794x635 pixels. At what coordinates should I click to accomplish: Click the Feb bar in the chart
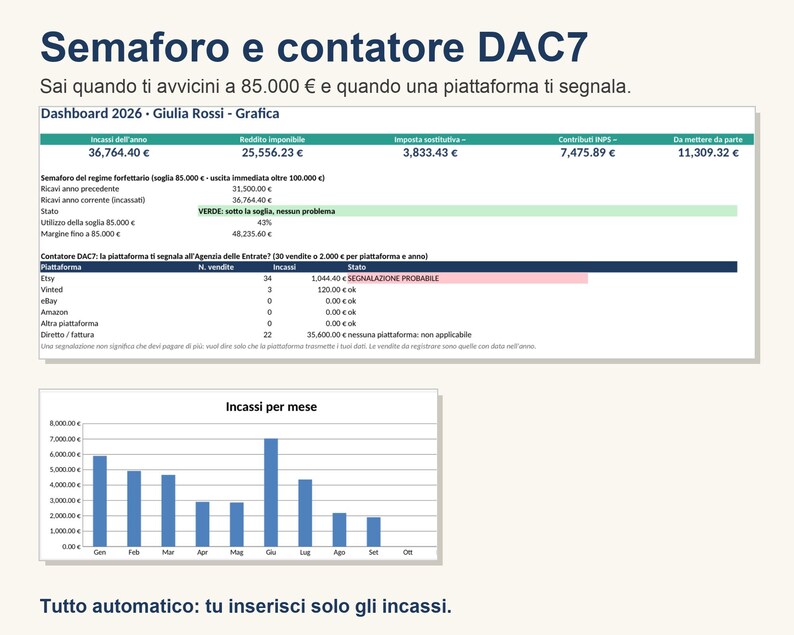tap(134, 508)
